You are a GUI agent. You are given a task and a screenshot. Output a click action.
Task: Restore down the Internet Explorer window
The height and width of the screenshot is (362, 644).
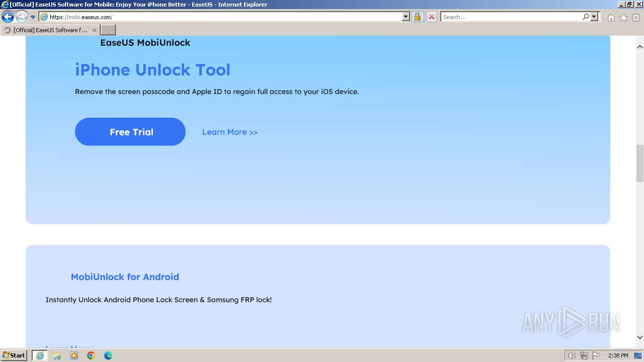click(629, 4)
